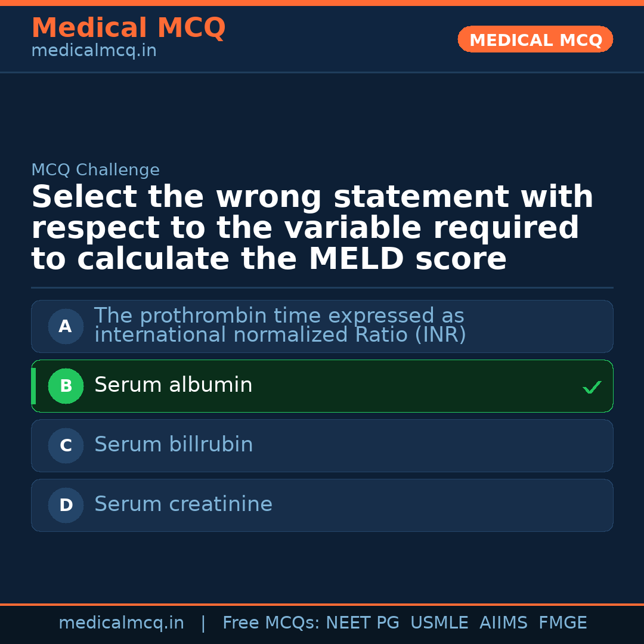Click the circular letter C badge
This screenshot has width=644, height=644.
tap(66, 445)
